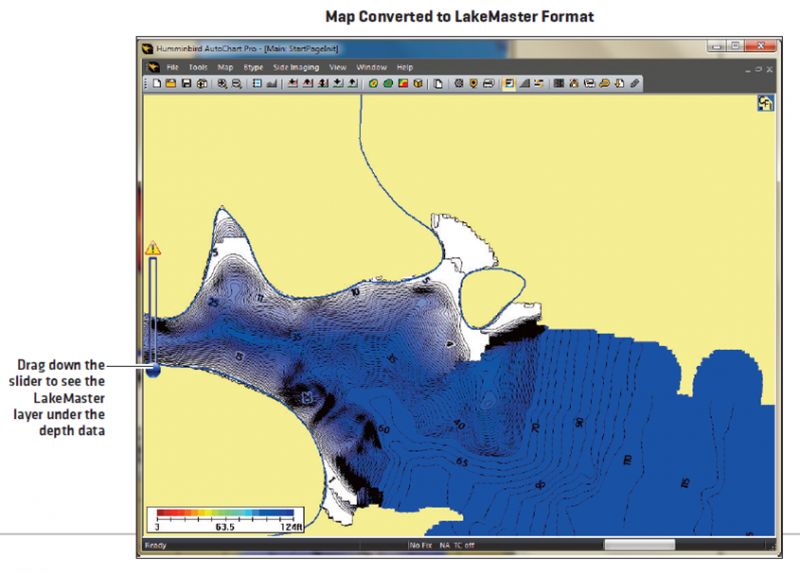Save using the floppy disk icon
The height and width of the screenshot is (574, 800).
[186, 83]
